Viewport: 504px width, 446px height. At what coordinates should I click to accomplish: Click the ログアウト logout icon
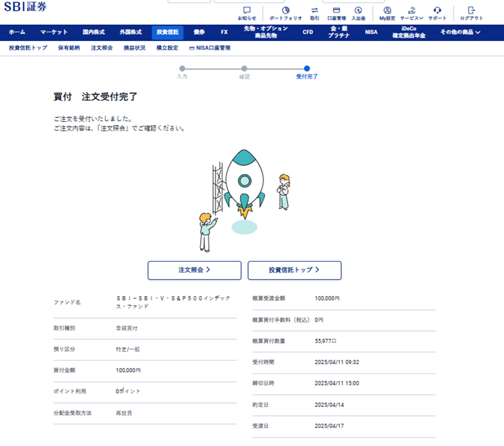tap(471, 13)
